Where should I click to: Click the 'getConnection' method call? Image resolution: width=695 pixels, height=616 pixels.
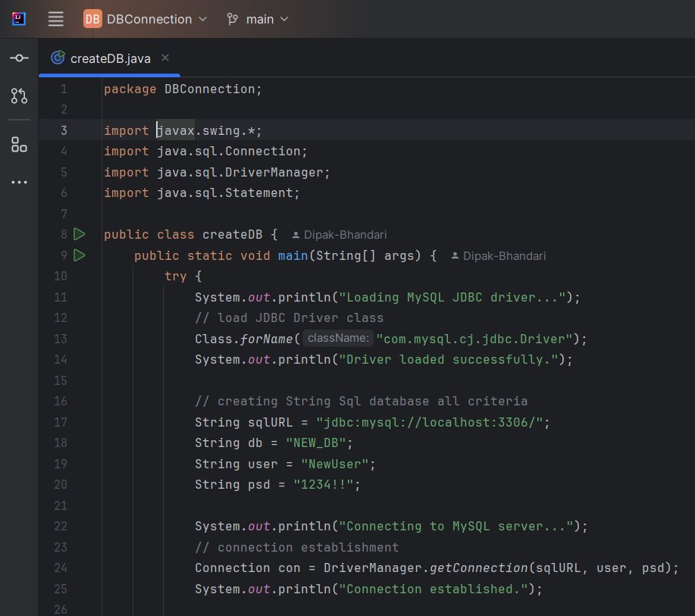[479, 568]
